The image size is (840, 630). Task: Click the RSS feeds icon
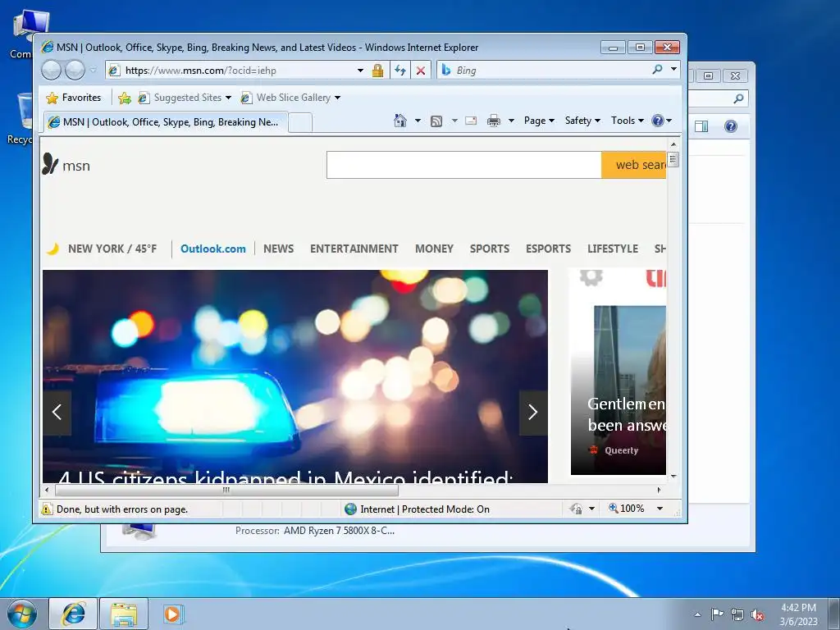pyautogui.click(x=436, y=121)
